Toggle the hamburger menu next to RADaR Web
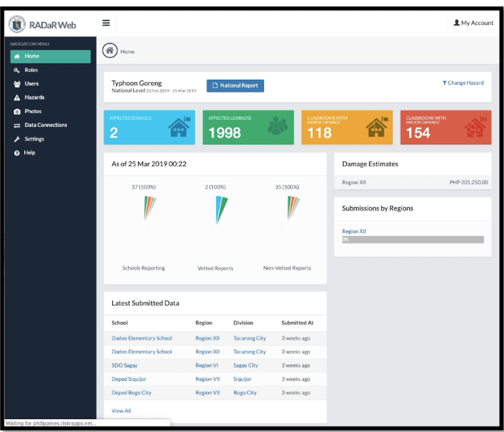The width and height of the screenshot is (504, 432). click(x=106, y=22)
